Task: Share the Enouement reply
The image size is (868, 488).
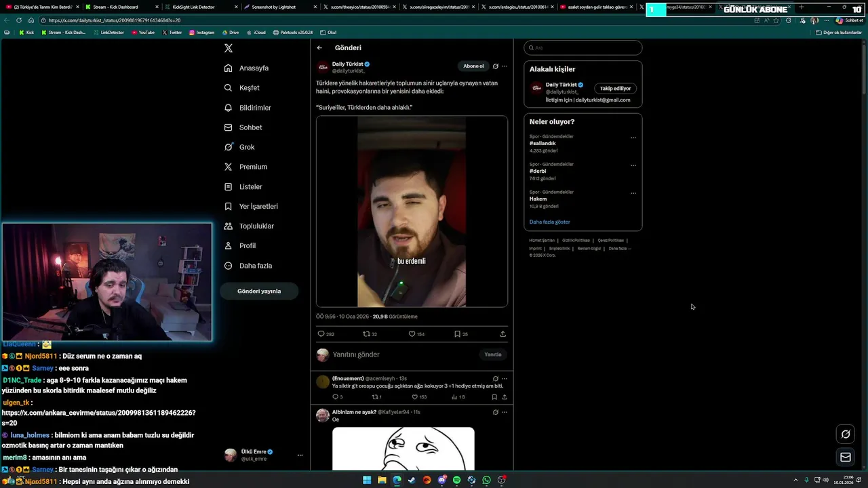Action: 504,397
